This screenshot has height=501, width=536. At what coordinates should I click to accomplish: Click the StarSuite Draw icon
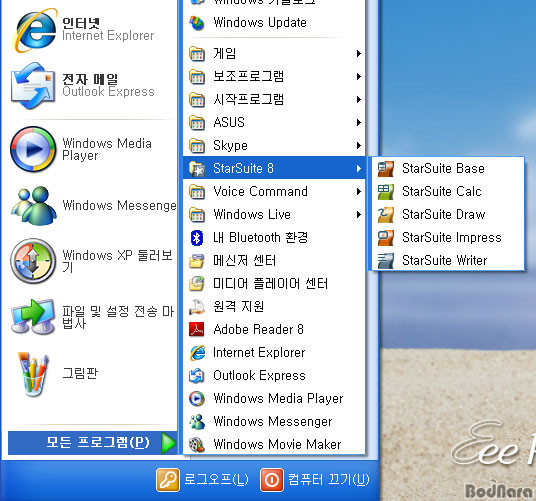point(386,215)
